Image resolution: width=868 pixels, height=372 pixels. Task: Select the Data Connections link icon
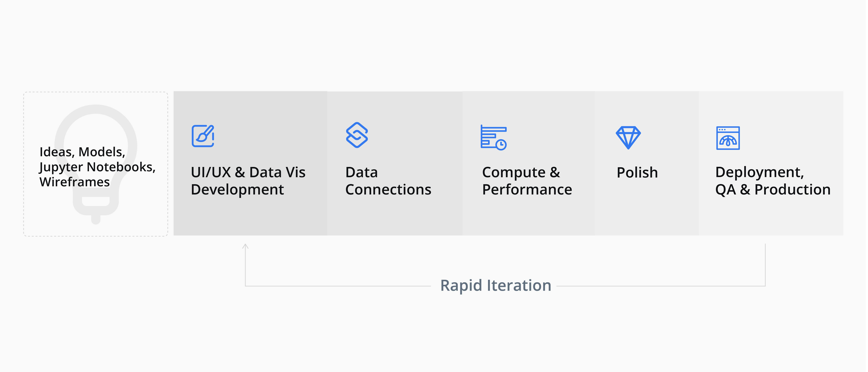pyautogui.click(x=357, y=135)
